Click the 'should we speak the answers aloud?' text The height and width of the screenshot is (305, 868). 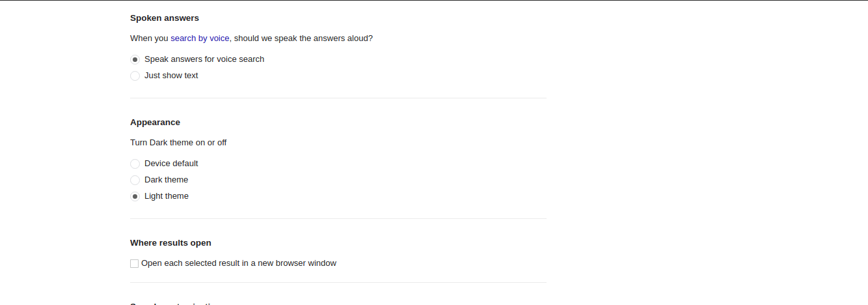point(303,38)
